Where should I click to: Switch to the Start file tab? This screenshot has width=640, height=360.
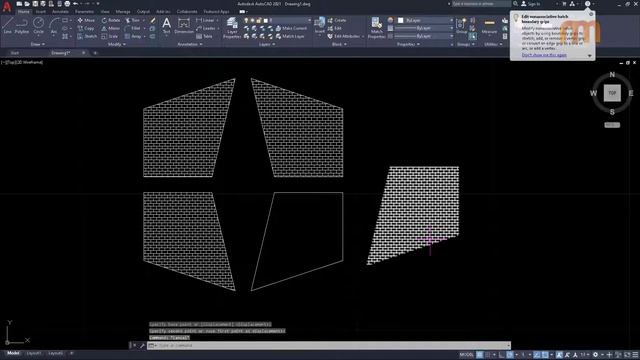(x=15, y=53)
